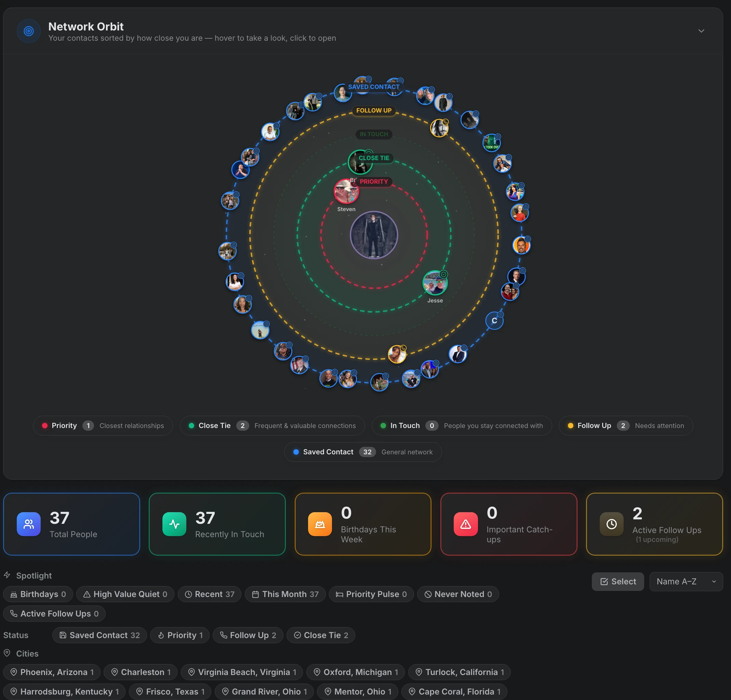731x700 pixels.
Task: Click the Status section label
Action: [16, 635]
